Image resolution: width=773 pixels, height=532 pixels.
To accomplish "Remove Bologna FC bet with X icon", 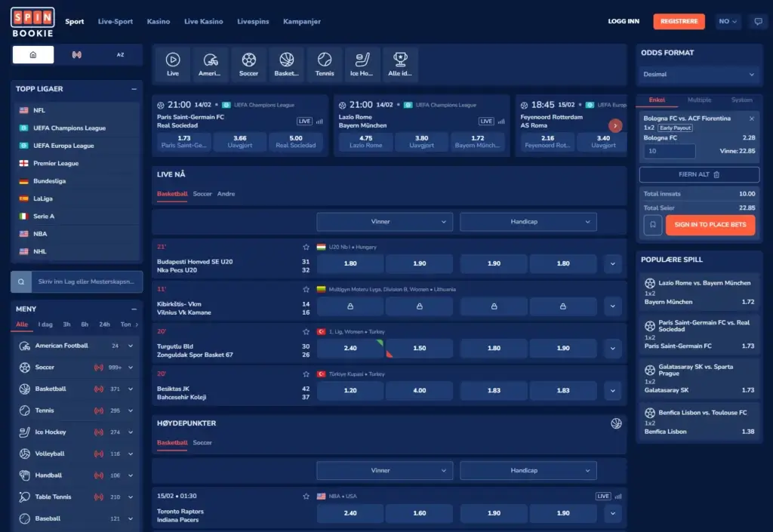I will (751, 118).
